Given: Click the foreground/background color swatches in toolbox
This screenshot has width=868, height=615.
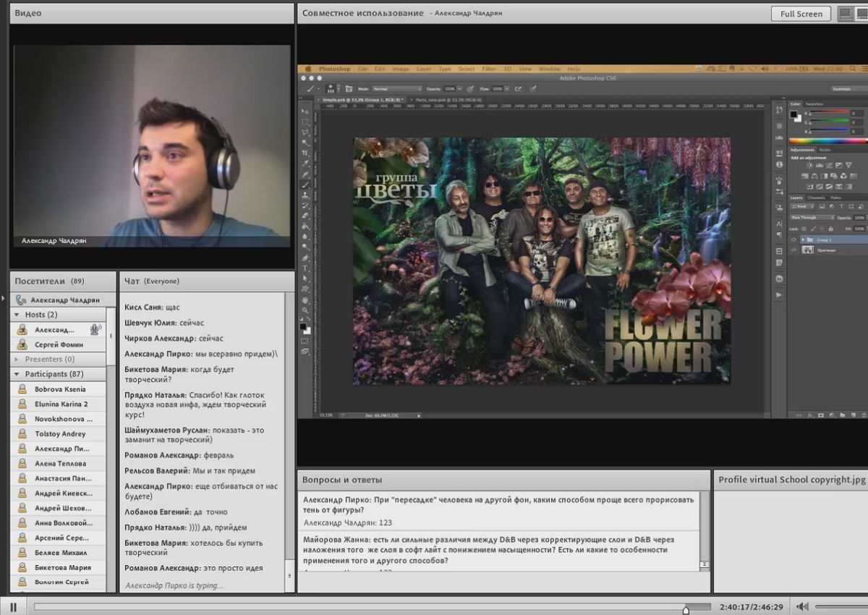Looking at the screenshot, I should [306, 328].
